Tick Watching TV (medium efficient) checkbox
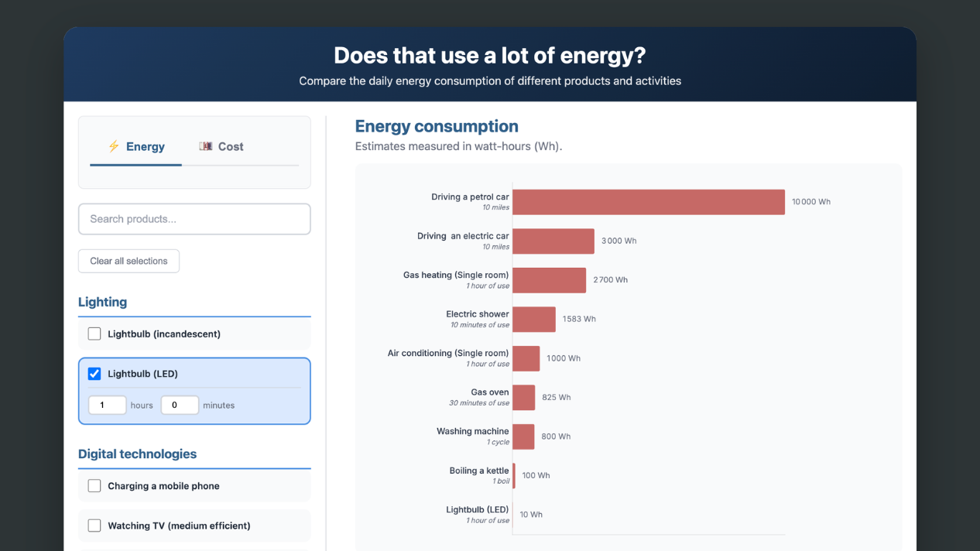This screenshot has width=980, height=551. point(94,525)
